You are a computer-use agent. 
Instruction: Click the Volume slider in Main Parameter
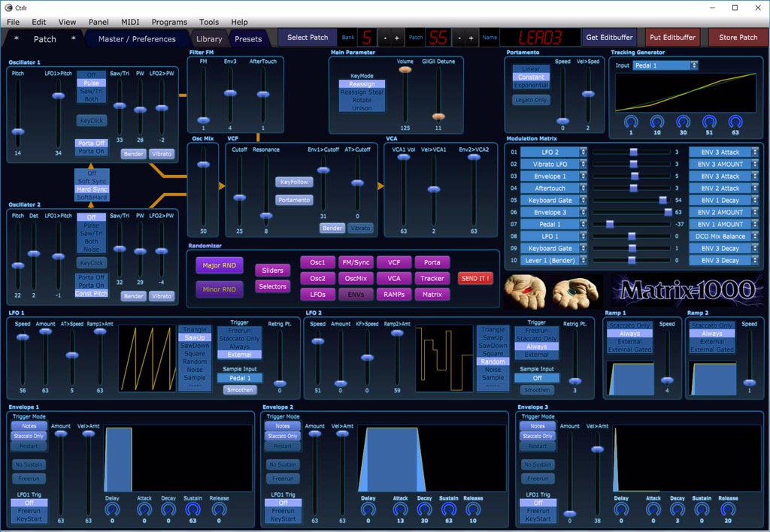(405, 95)
